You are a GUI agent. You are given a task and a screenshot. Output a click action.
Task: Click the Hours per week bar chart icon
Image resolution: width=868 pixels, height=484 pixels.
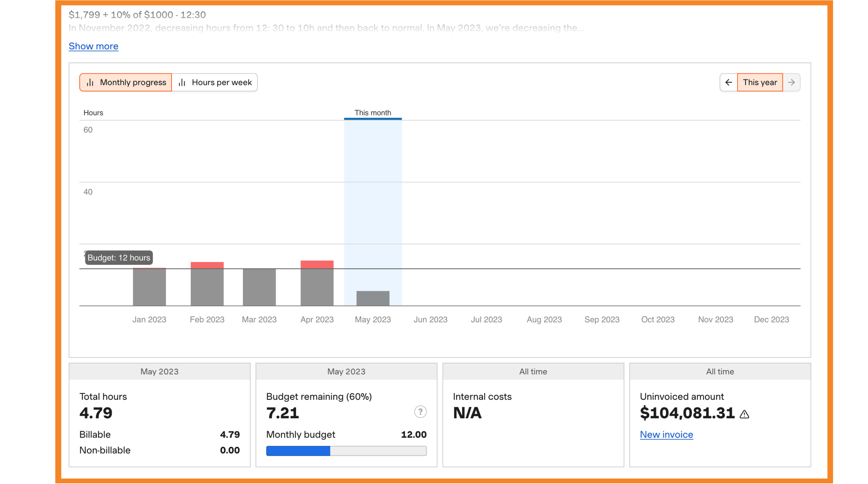pos(182,82)
